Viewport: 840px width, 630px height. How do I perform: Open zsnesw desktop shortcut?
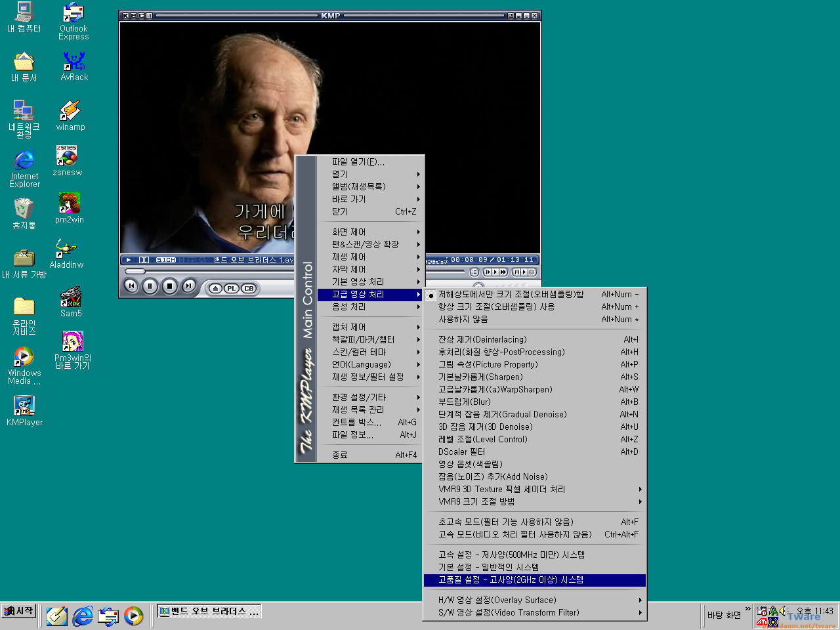(x=68, y=161)
